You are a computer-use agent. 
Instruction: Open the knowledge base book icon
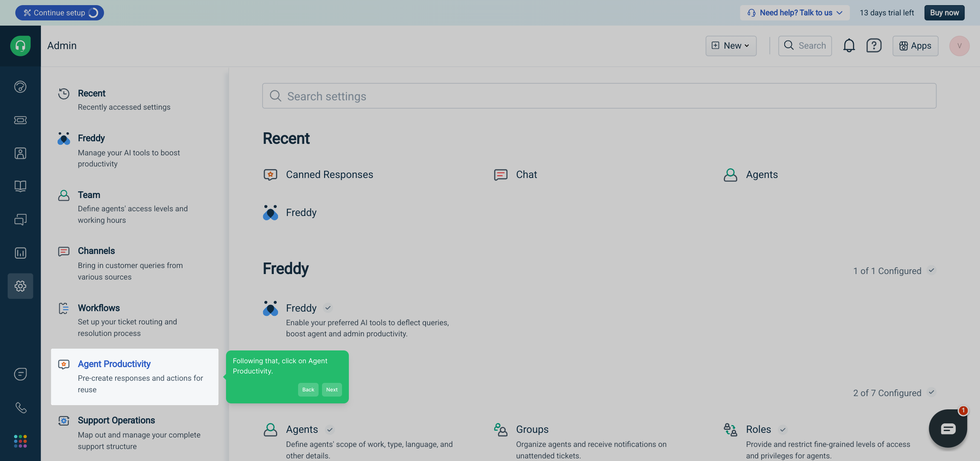tap(20, 186)
